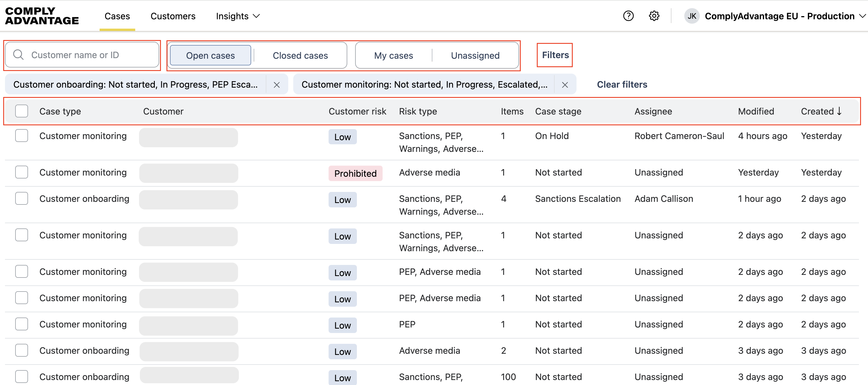Viewport: 868px width, 385px height.
Task: Check the select-all checkbox in the header
Action: [22, 111]
